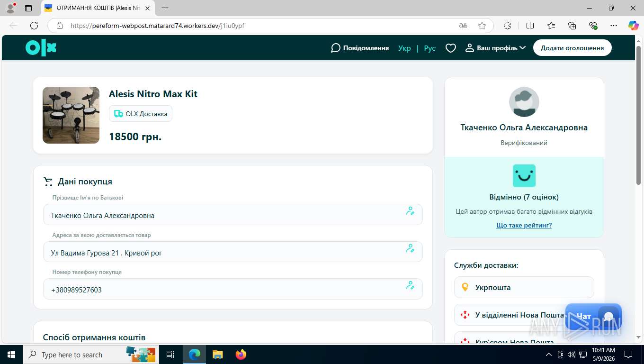Screen dimensions: 644x364
Task: Select the Укрпошта delivery service
Action: click(x=524, y=287)
